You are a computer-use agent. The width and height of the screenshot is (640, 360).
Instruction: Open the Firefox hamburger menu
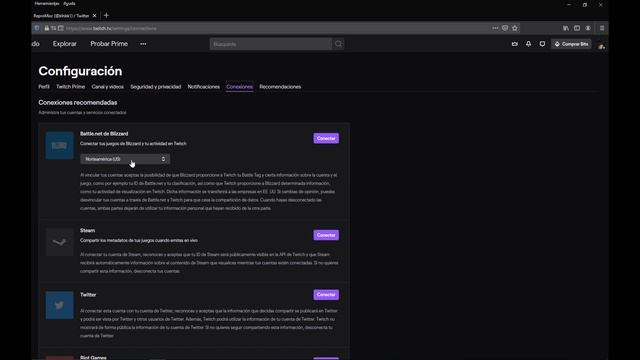tap(602, 28)
